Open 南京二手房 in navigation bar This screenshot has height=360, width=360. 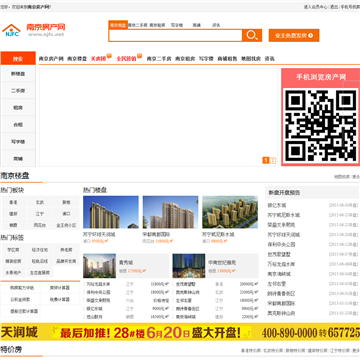(159, 59)
